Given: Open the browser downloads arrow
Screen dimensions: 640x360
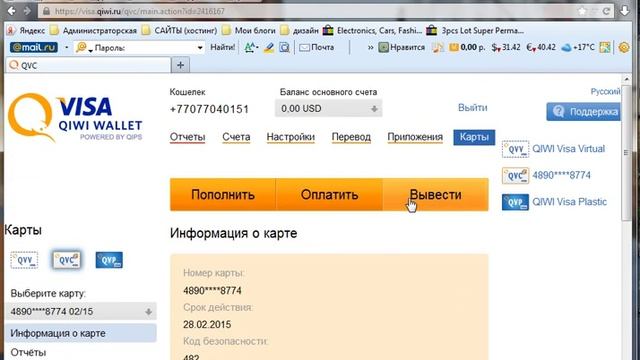Looking at the screenshot, I should pyautogui.click(x=625, y=11).
